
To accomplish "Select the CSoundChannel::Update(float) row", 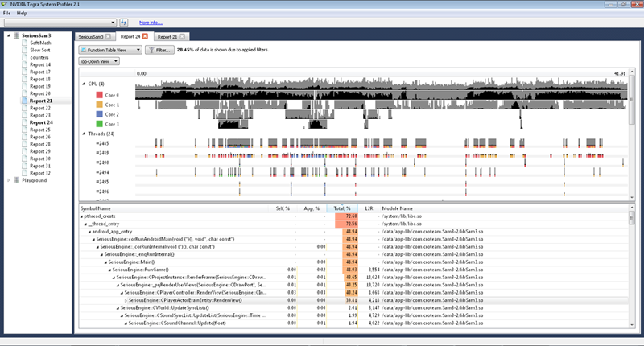I will [353, 323].
